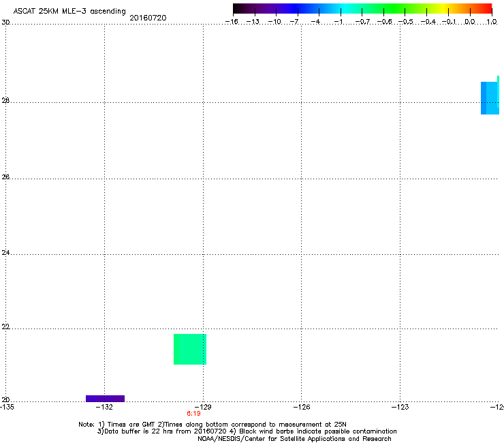
Task: Click the blue data block at latitude 28
Action: pos(490,98)
